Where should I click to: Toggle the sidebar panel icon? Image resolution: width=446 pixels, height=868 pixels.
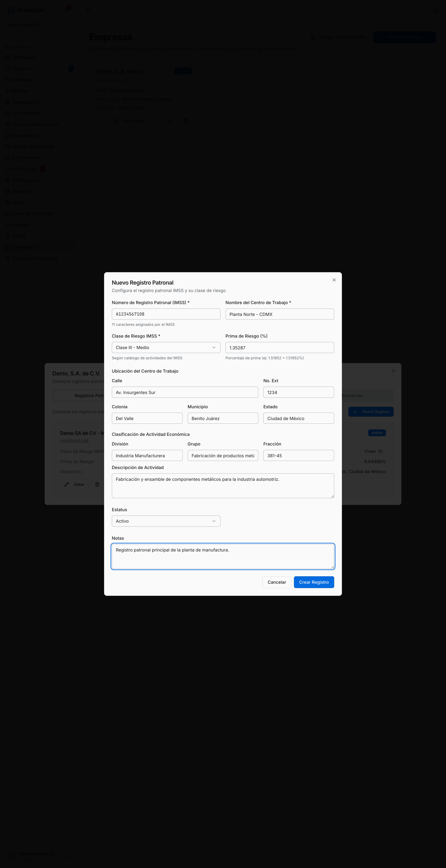(89, 10)
